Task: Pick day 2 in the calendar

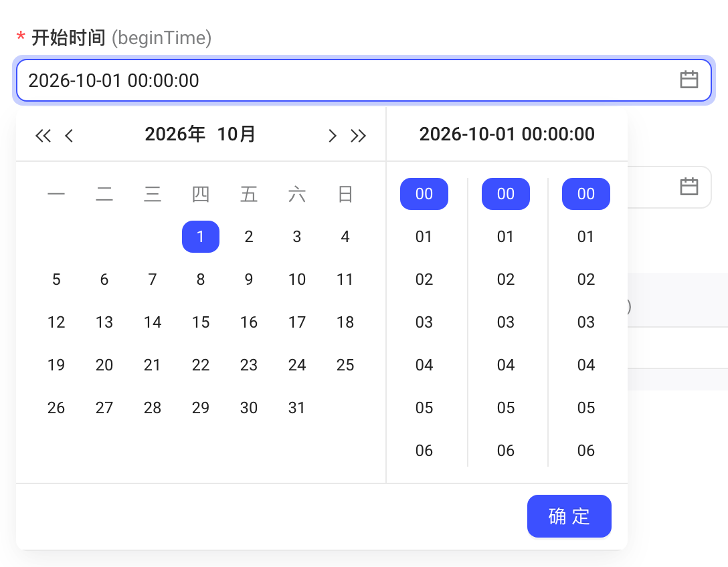Action: (x=249, y=237)
